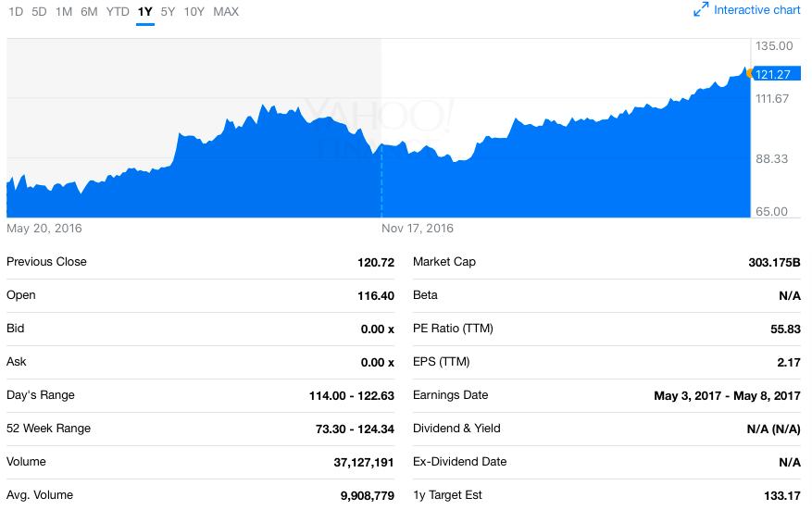
Task: Select the 1Y range tab
Action: point(144,12)
